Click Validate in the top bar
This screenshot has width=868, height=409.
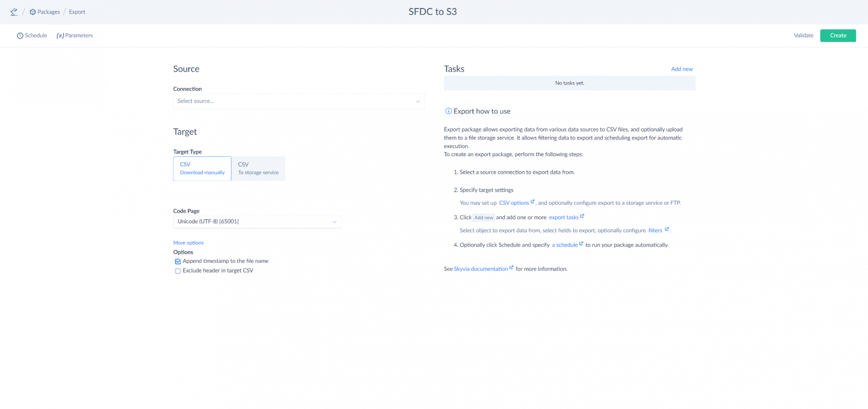click(803, 35)
